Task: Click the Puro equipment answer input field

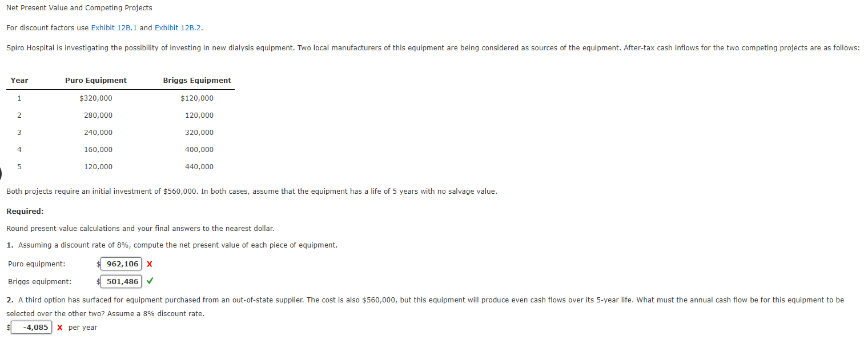Action: (121, 264)
